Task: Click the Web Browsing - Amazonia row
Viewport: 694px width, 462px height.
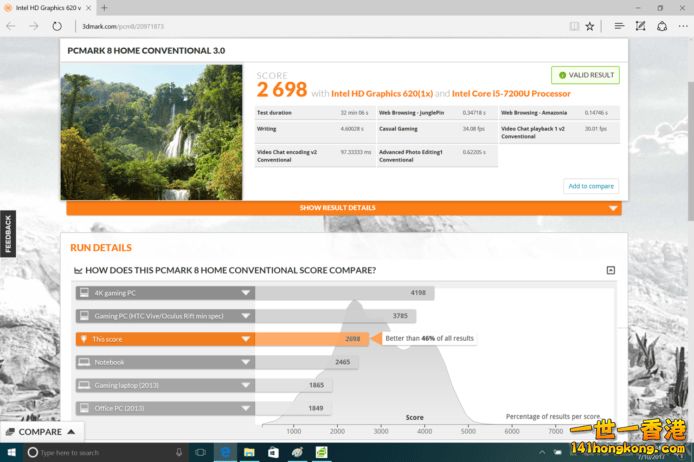Action: pos(559,113)
